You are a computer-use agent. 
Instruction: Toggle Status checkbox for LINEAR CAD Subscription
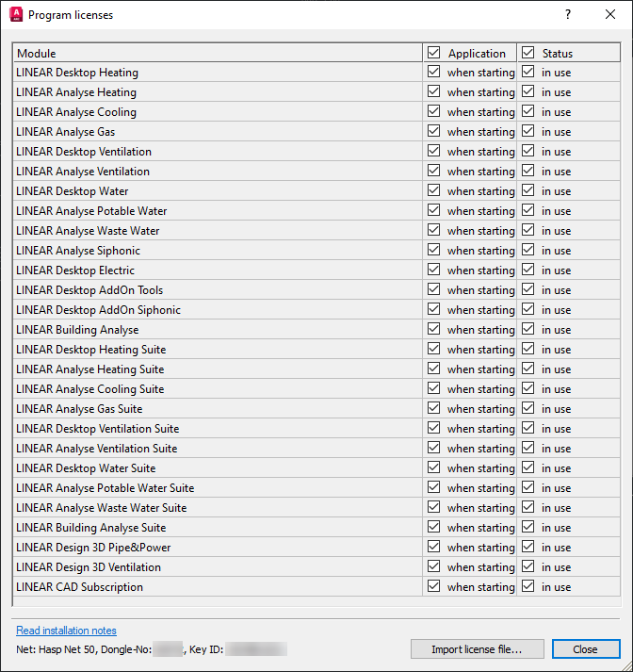527,585
